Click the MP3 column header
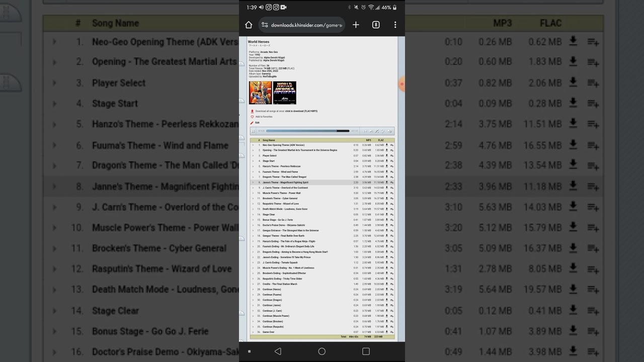Viewport: 644px width, 362px height. 368,140
